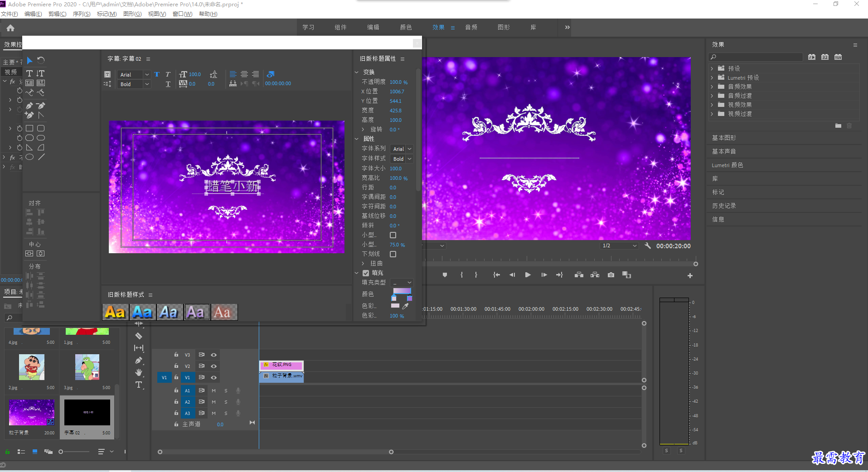Open the 序列(S) menu
The height and width of the screenshot is (472, 868).
tap(82, 14)
